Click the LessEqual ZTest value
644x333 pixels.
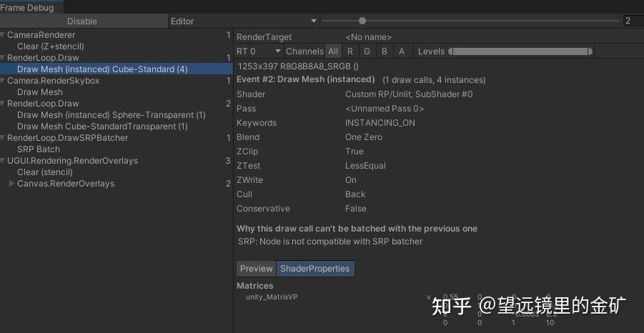365,166
